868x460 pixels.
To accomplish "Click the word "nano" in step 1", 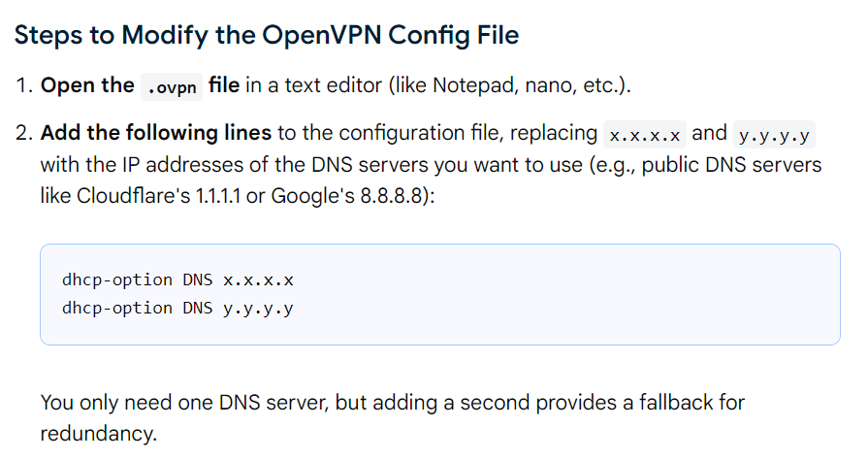I will 549,85.
